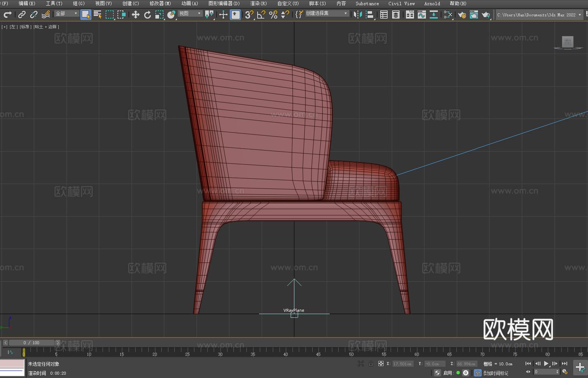
Task: Click viewport [粘土 + 边面] shading label
Action: point(46,27)
